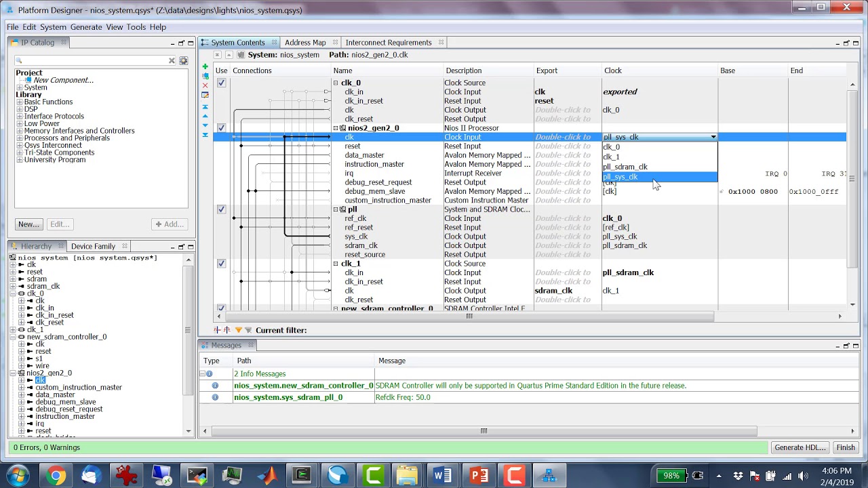
Task: Open the File menu
Action: click(13, 27)
